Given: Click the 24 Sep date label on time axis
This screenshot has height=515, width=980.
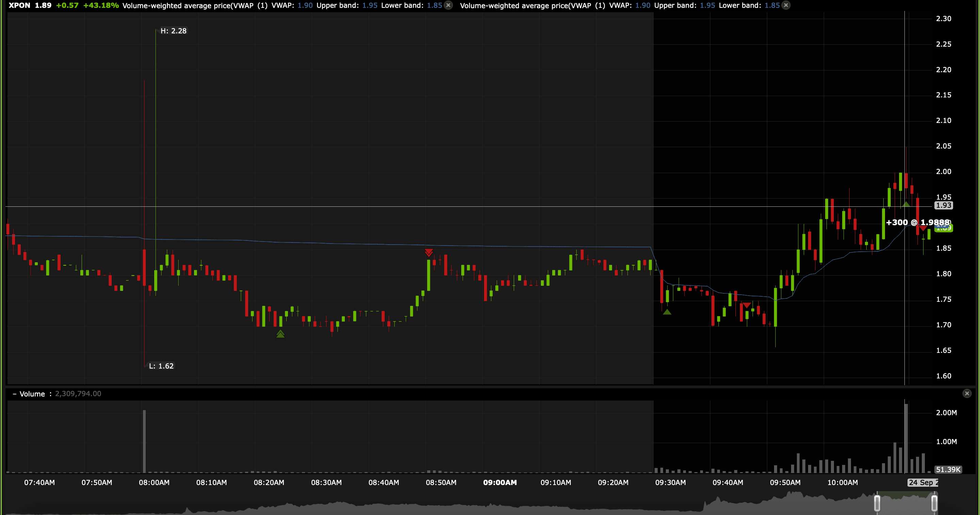Looking at the screenshot, I should click(x=923, y=482).
